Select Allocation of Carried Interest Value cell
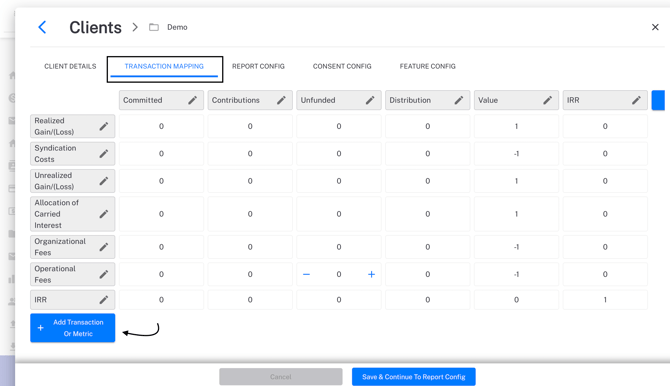 516,214
